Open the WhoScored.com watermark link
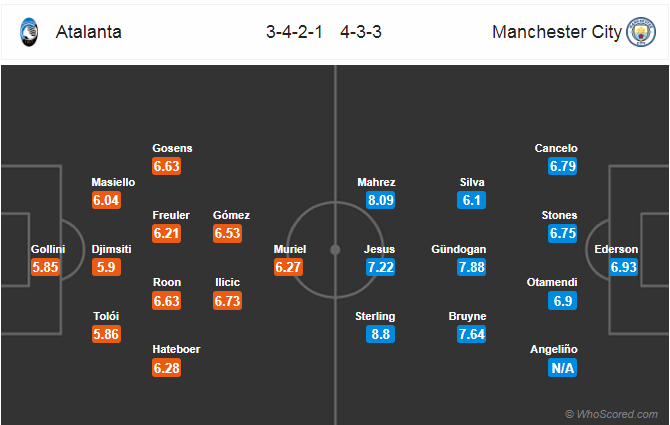 pyautogui.click(x=611, y=414)
